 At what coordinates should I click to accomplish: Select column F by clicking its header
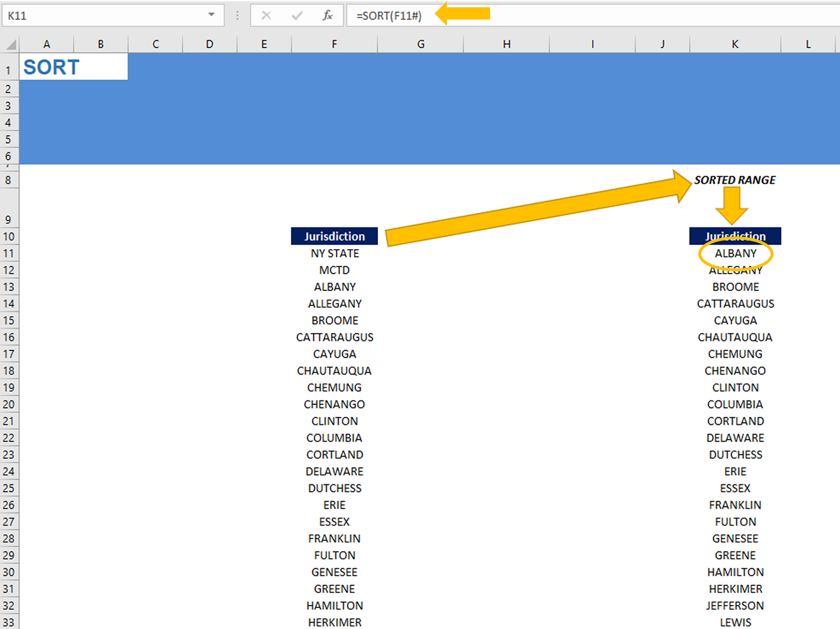pyautogui.click(x=334, y=43)
